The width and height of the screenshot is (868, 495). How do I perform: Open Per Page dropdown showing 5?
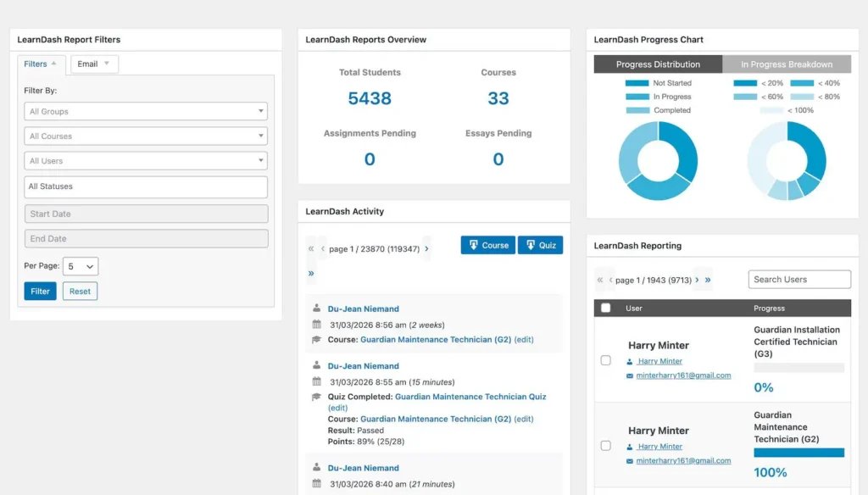tap(81, 266)
